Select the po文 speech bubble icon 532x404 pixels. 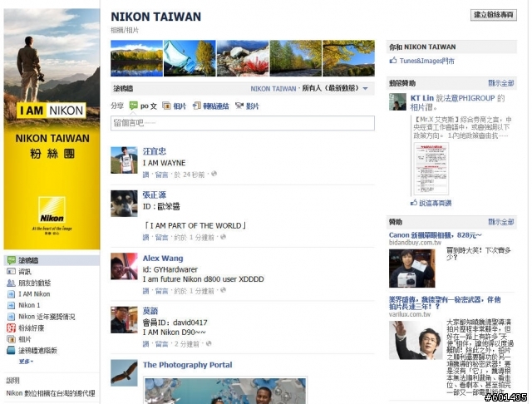(x=133, y=106)
